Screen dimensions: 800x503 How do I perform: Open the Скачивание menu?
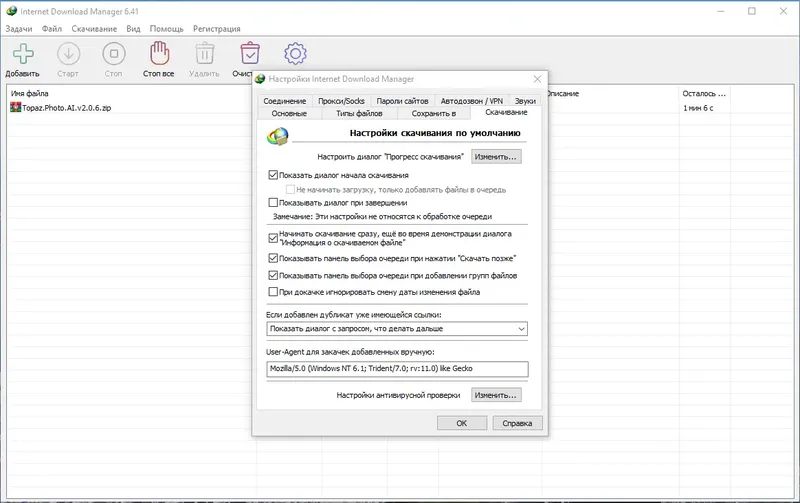coord(94,29)
